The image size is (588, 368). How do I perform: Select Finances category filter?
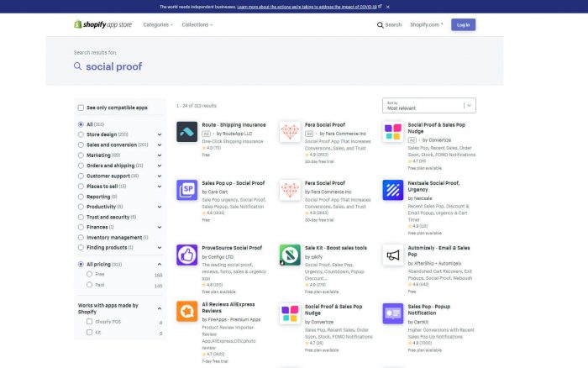pos(81,228)
